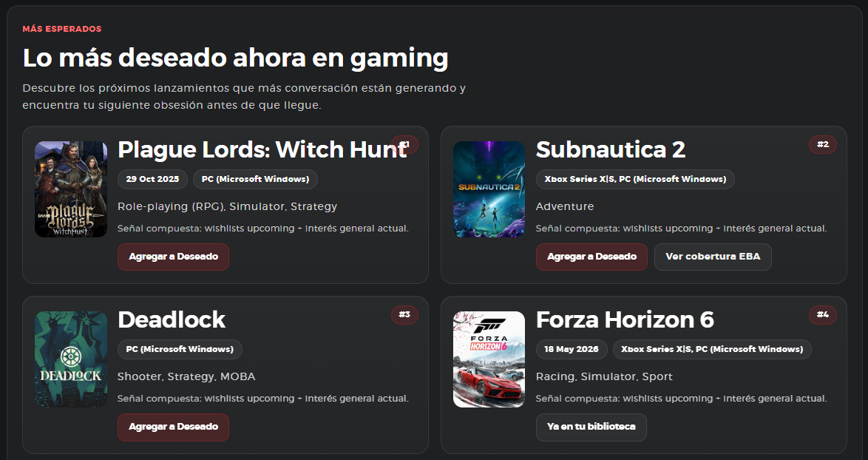Image resolution: width=868 pixels, height=460 pixels.
Task: Click Ver cobertura EBA for Subnautica 2
Action: (x=713, y=257)
